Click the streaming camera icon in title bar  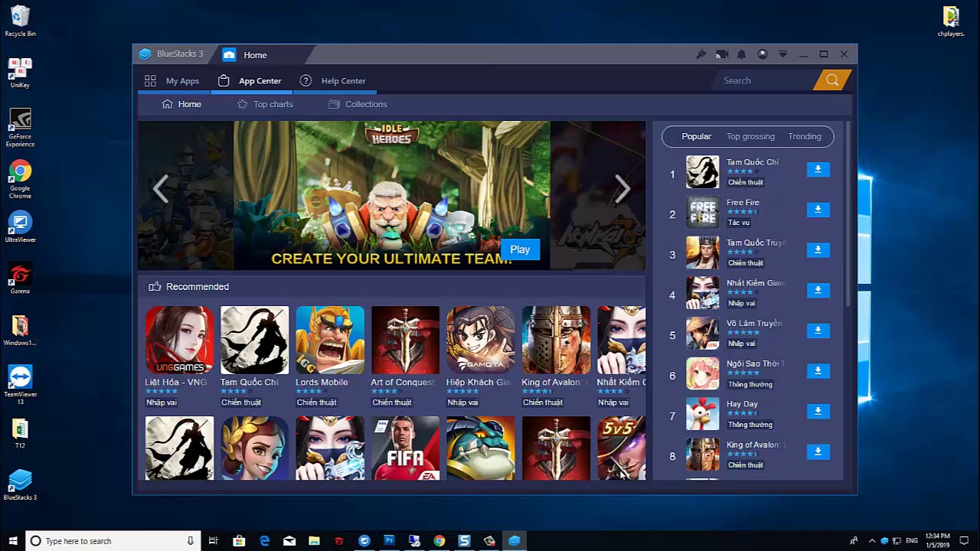721,54
